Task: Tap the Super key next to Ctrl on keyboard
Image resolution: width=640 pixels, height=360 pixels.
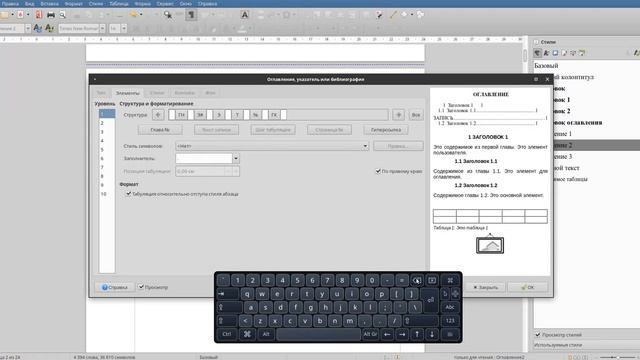Action: pos(247,334)
